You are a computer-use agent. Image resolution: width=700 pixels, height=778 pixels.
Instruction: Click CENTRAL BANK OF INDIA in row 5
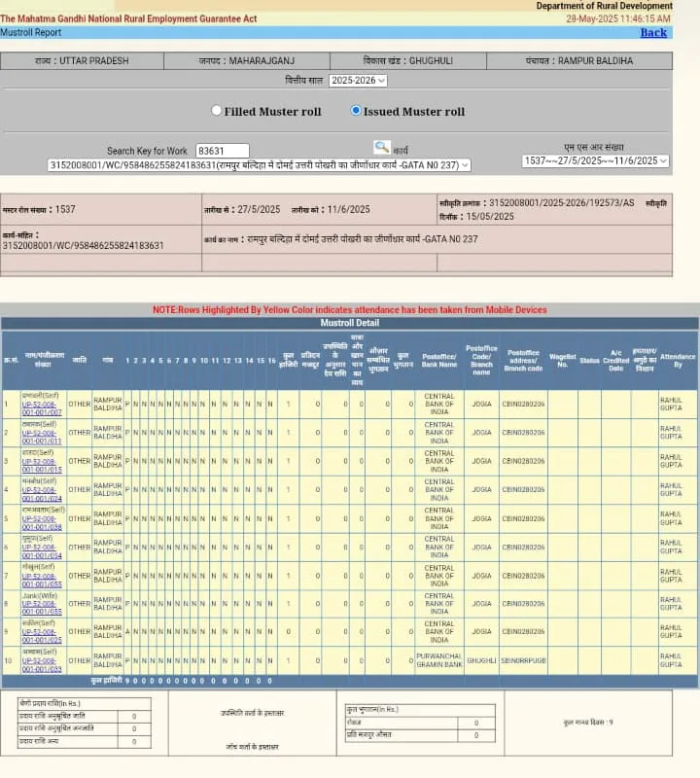tap(439, 518)
